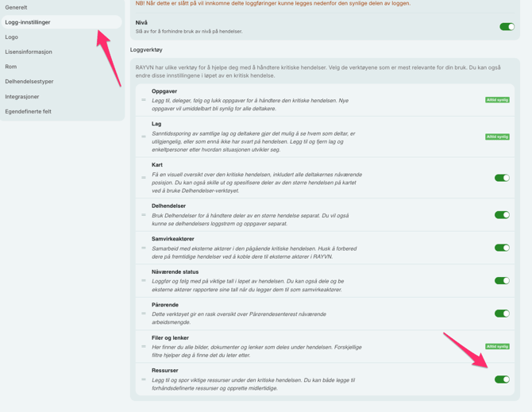Disable the Kart tool toggle
Screen dimensions: 532x412
click(x=502, y=178)
